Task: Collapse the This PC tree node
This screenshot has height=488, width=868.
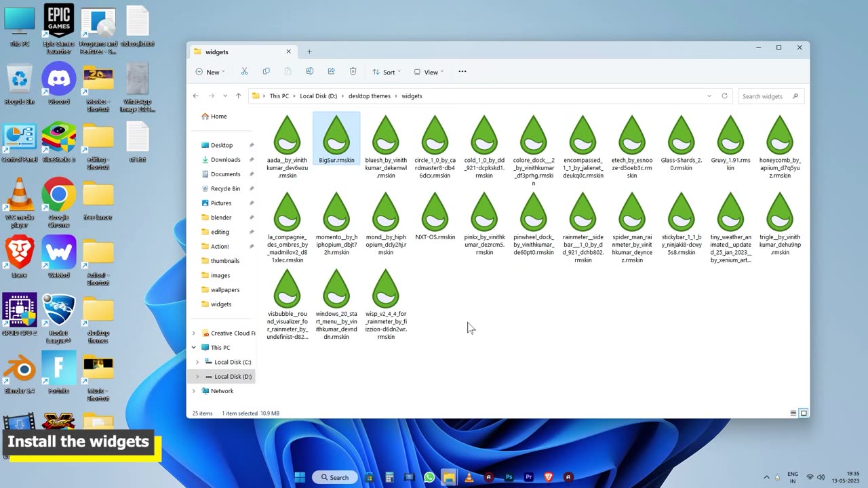Action: point(194,348)
